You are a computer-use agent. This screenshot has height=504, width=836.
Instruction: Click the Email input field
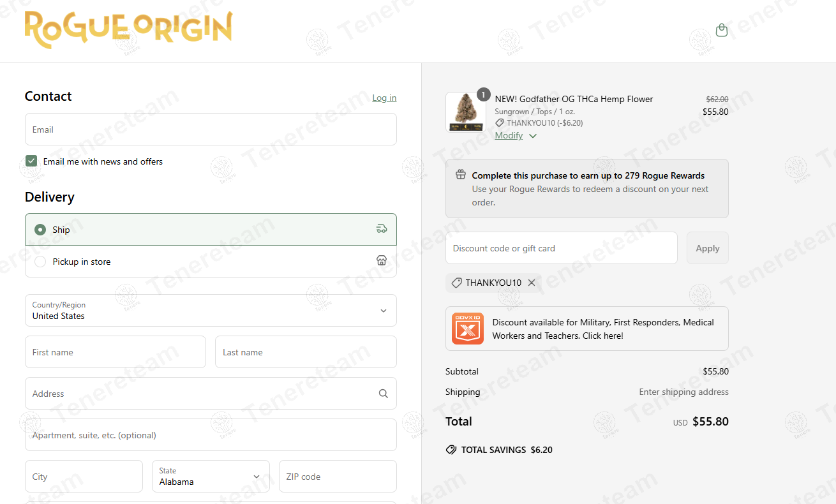[211, 130]
